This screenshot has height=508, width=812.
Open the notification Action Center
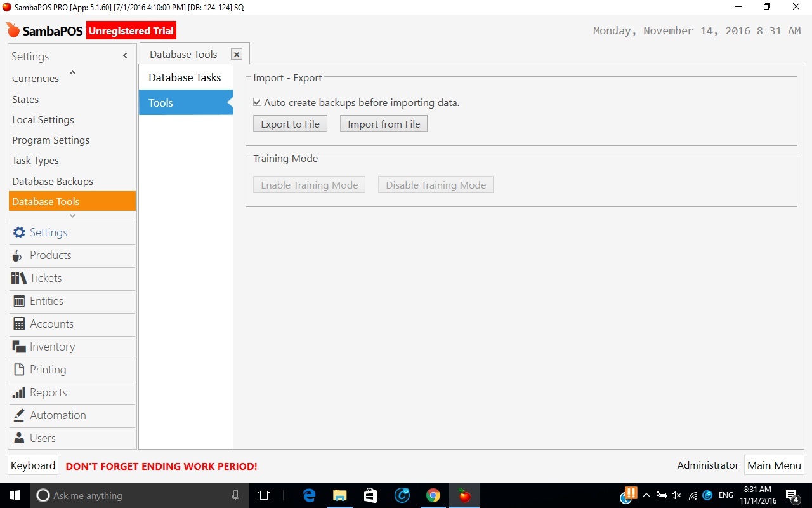(x=792, y=496)
